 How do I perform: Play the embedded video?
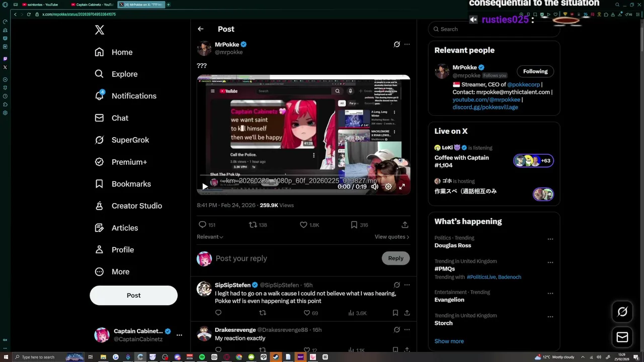point(205,187)
